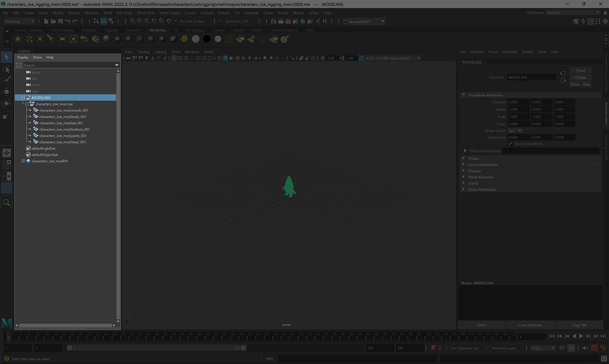Open the Modeling menu set dropdown
Viewport: 609px width, 364px height.
(x=19, y=21)
